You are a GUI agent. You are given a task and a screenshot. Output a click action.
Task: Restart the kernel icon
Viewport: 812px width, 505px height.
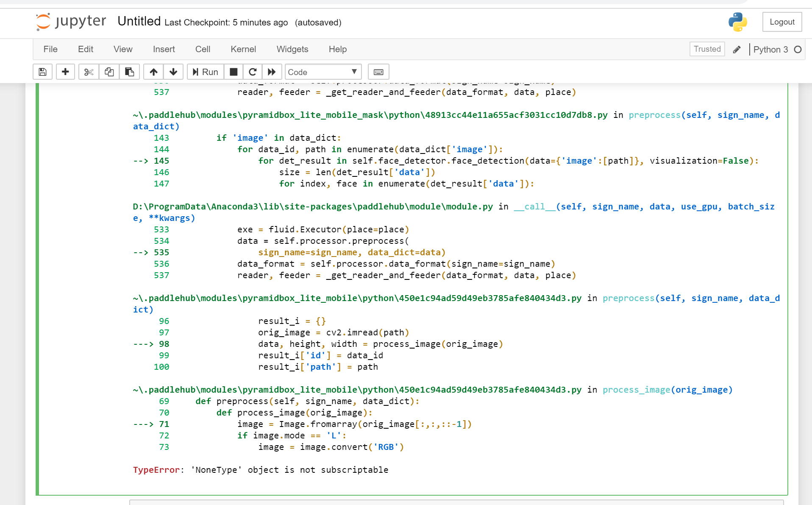point(253,72)
